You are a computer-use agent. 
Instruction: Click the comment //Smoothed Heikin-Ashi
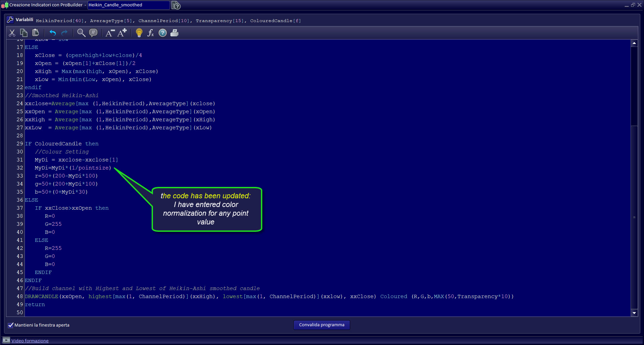(62, 95)
